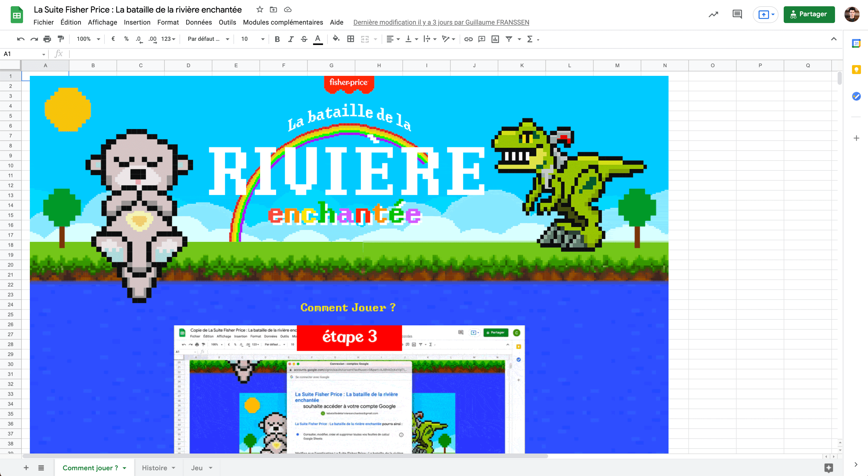868x476 pixels.
Task: Insert a chart
Action: (495, 39)
